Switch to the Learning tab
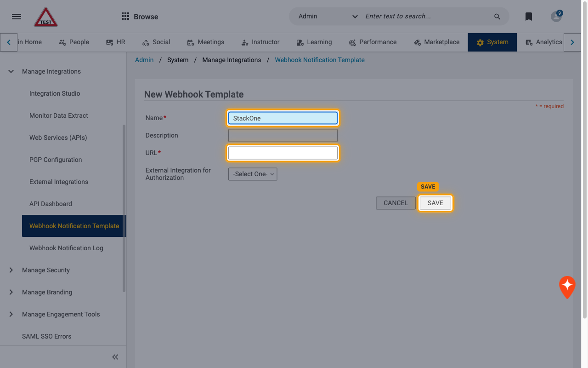The height and width of the screenshot is (368, 588). (314, 42)
